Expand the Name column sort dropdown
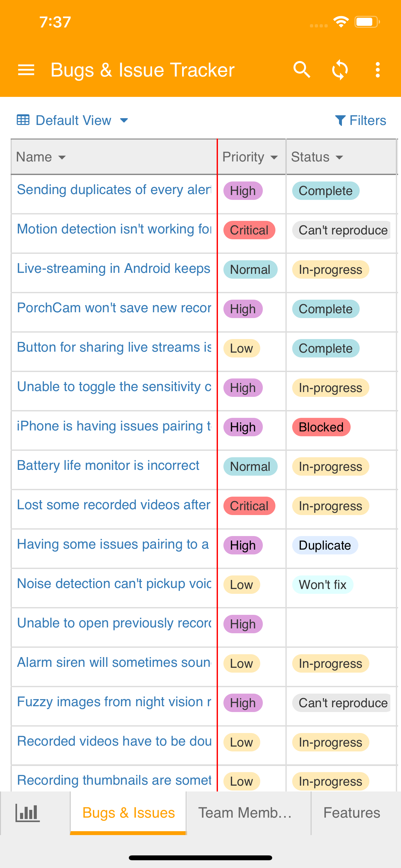401x868 pixels. [x=62, y=157]
